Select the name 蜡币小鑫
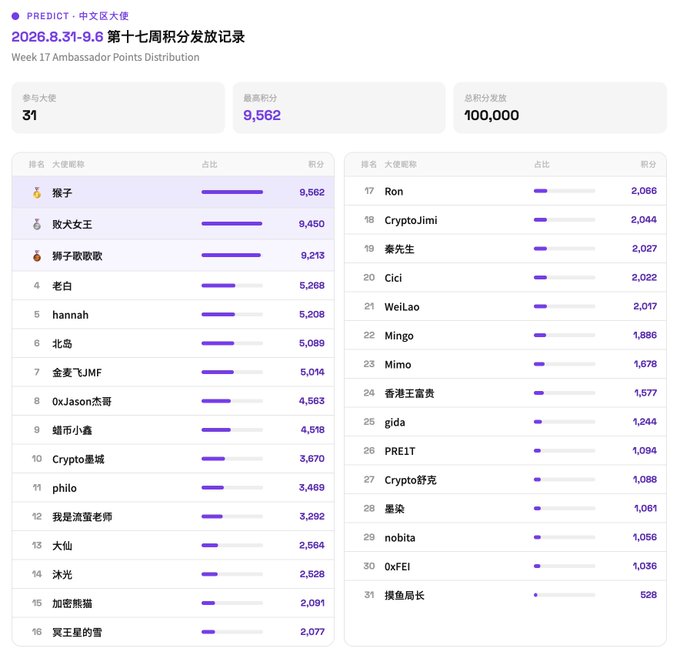This screenshot has width=680, height=655. (x=72, y=430)
